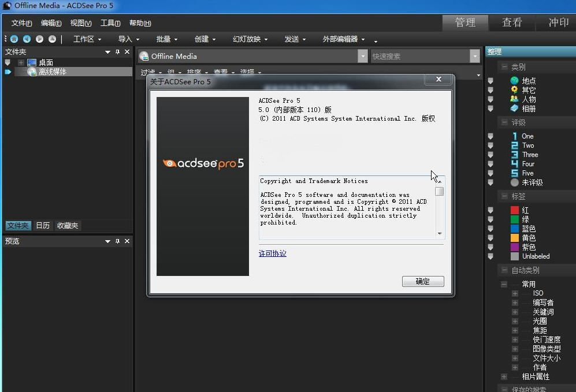Viewport: 576px width, 392px height.
Task: Click the Up folder navigation icon
Action: click(x=52, y=39)
